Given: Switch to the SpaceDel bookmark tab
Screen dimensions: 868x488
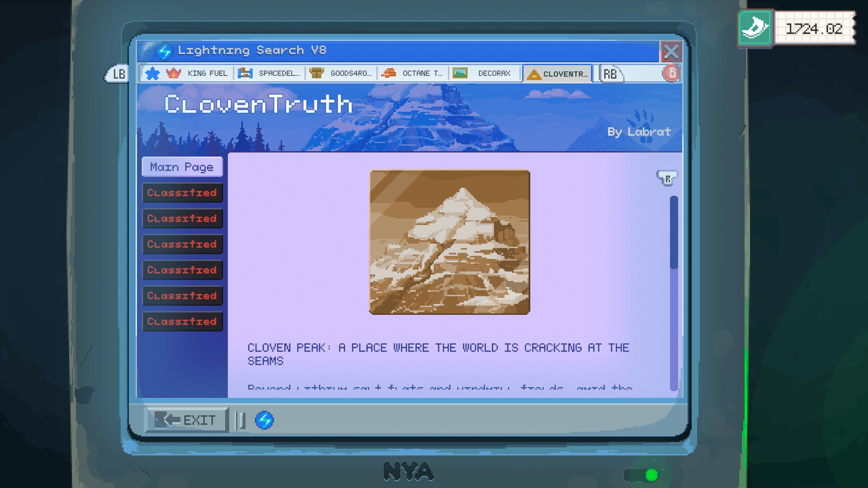Looking at the screenshot, I should pos(269,73).
